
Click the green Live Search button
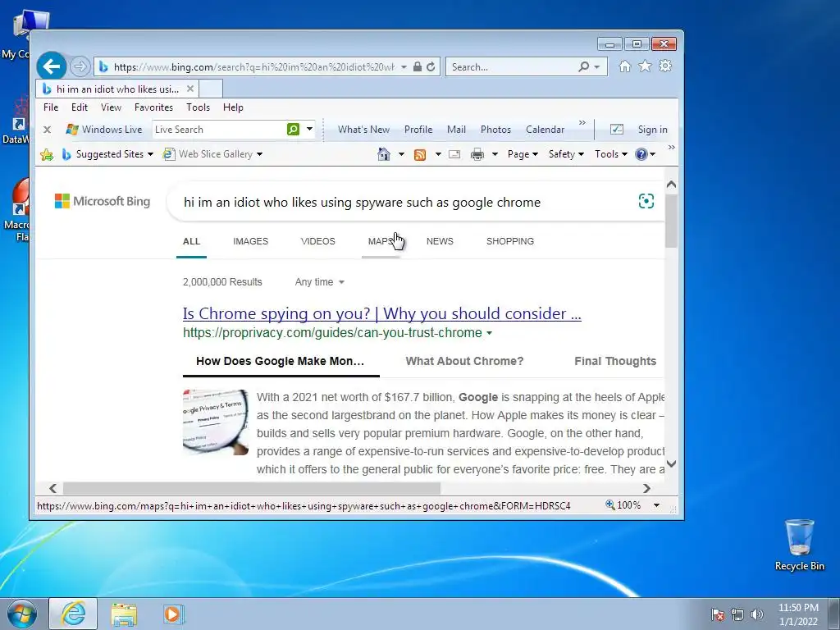click(293, 129)
